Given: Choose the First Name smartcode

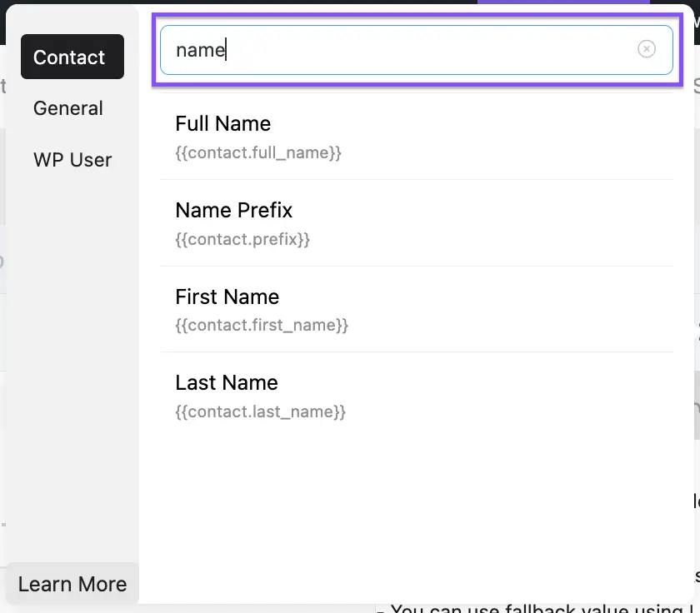Looking at the screenshot, I should 416,310.
